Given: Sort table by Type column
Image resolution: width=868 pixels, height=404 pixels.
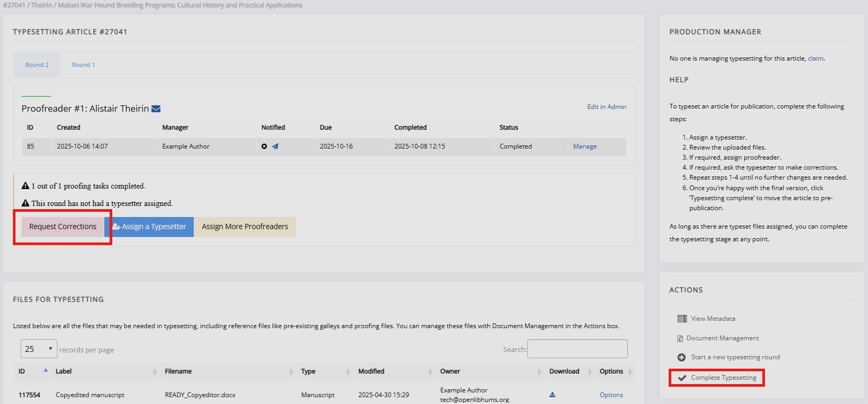Looking at the screenshot, I should click(325, 371).
